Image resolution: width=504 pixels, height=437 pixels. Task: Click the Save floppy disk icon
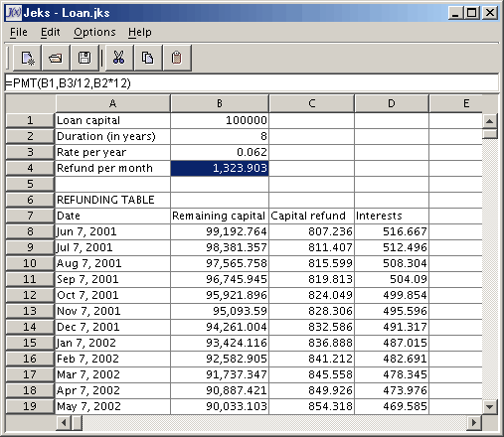click(84, 58)
